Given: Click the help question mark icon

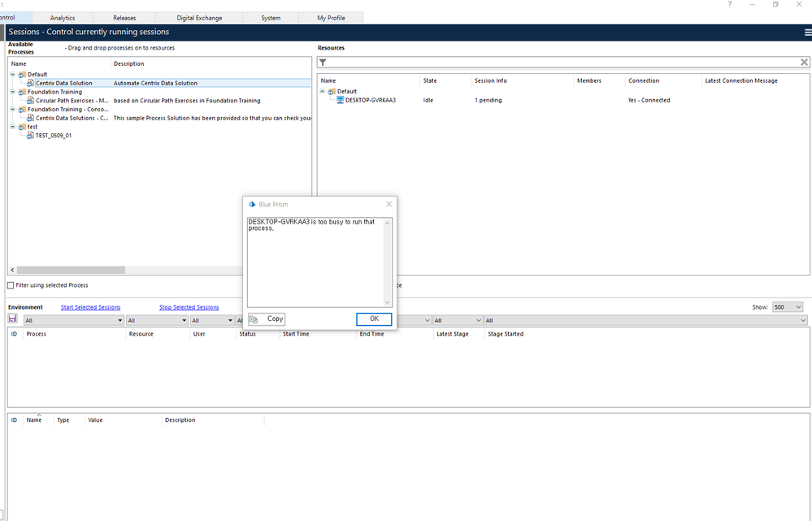Looking at the screenshot, I should 729,5.
